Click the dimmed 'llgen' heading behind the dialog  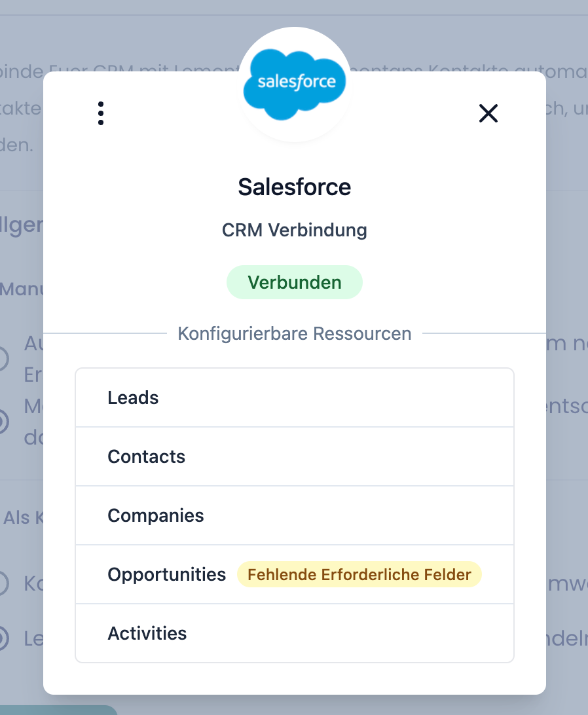pos(21,225)
